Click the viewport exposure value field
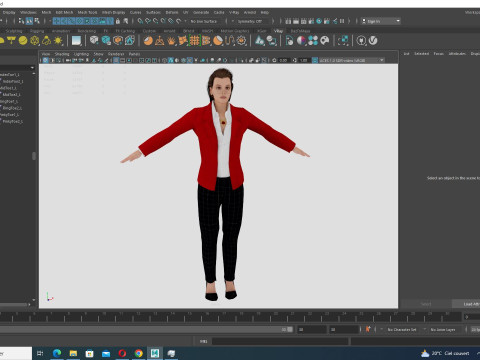The width and height of the screenshot is (480, 360). tap(283, 60)
